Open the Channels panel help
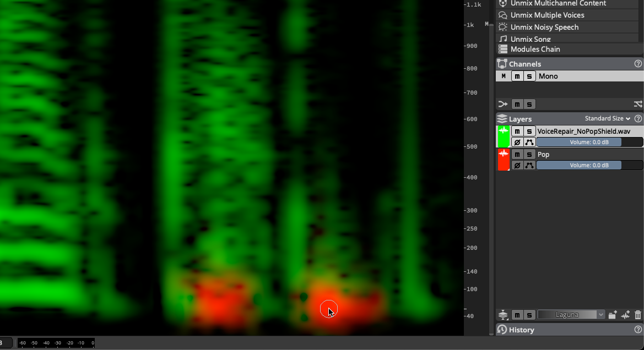 coord(638,63)
